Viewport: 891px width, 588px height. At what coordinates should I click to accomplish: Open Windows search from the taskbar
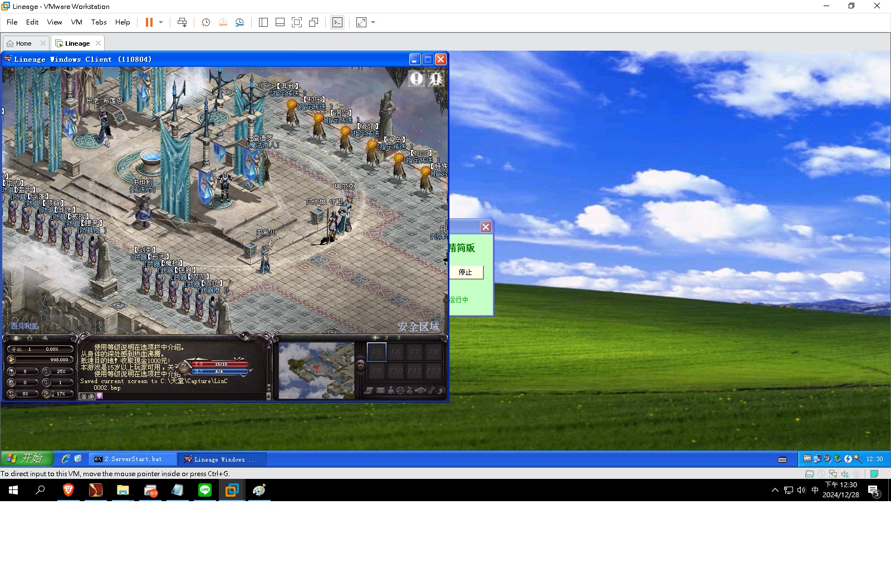pos(40,490)
